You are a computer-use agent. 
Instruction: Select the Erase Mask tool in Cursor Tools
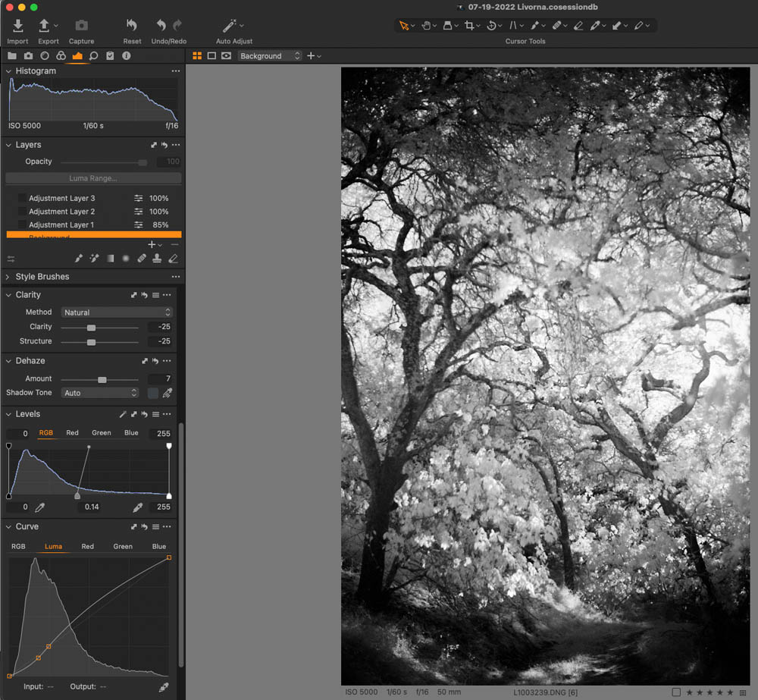[x=578, y=26]
